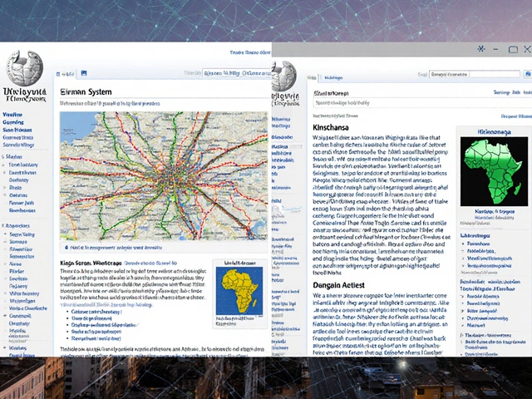
Task: Click the globe logo in the Kinschansa window
Action: [x=284, y=76]
